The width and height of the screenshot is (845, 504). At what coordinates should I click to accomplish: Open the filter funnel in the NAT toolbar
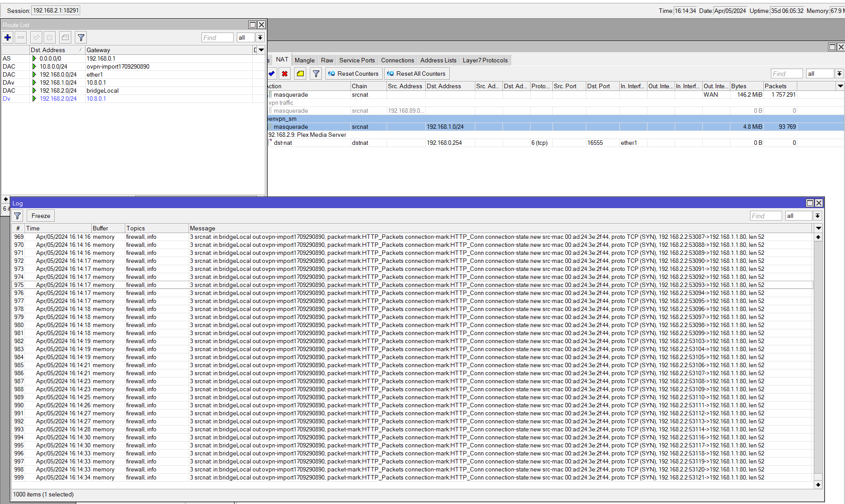pyautogui.click(x=316, y=74)
